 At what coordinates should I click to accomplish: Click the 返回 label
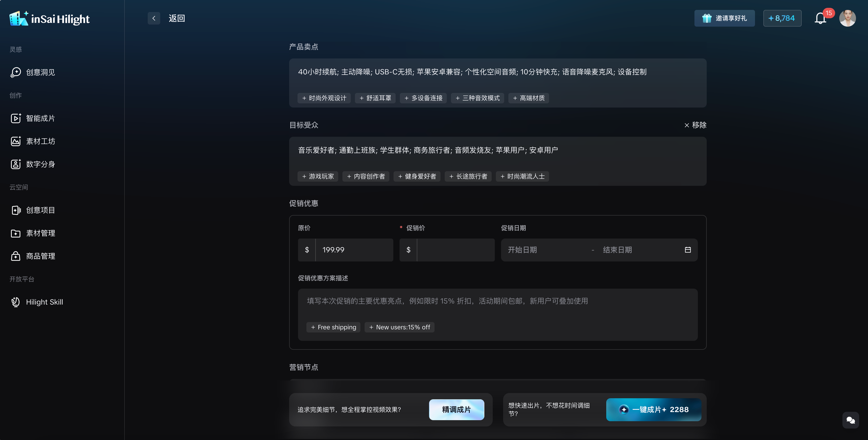coord(177,18)
